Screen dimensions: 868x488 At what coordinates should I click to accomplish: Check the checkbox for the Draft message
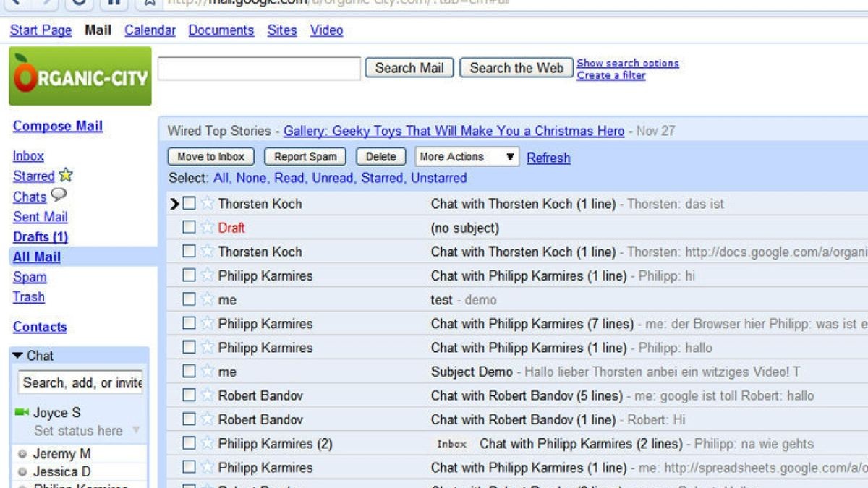click(x=189, y=228)
